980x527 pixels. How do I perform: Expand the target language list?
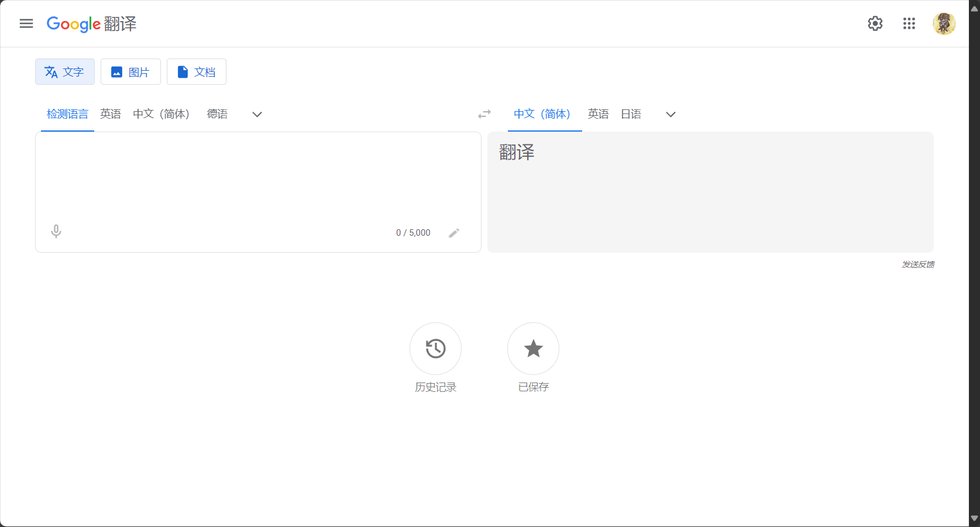click(671, 115)
